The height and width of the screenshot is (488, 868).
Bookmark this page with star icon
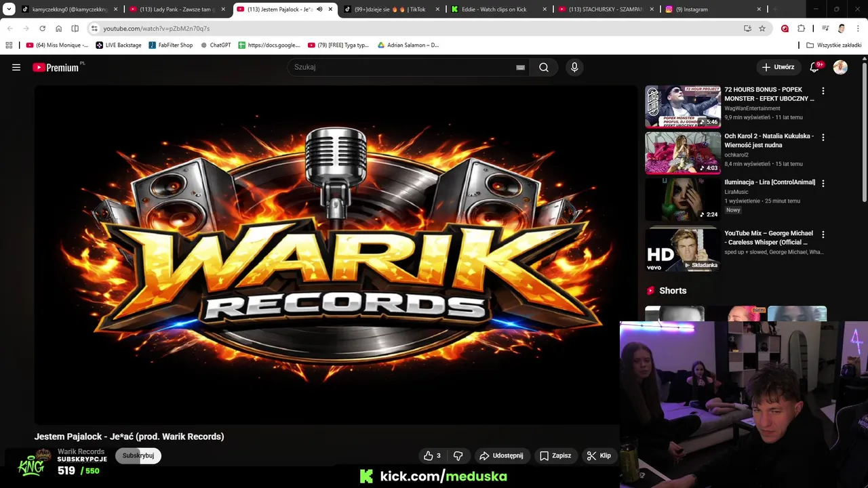(762, 28)
